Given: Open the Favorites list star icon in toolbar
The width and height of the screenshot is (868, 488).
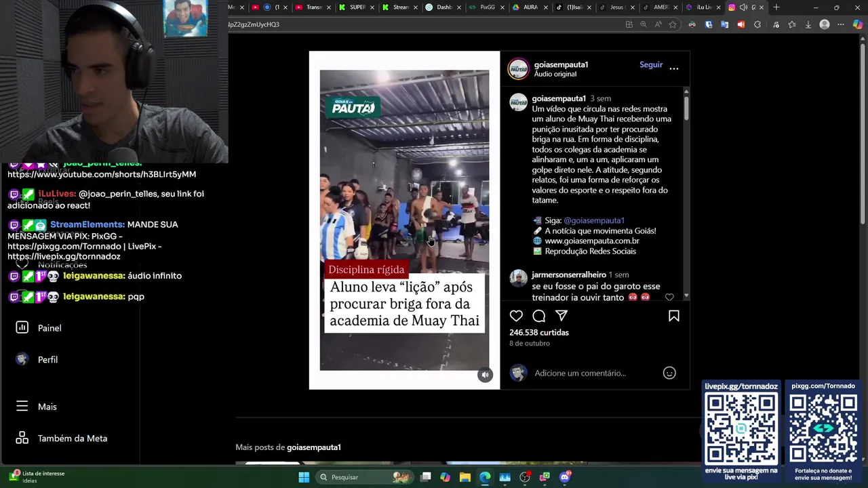Looking at the screenshot, I should point(791,24).
